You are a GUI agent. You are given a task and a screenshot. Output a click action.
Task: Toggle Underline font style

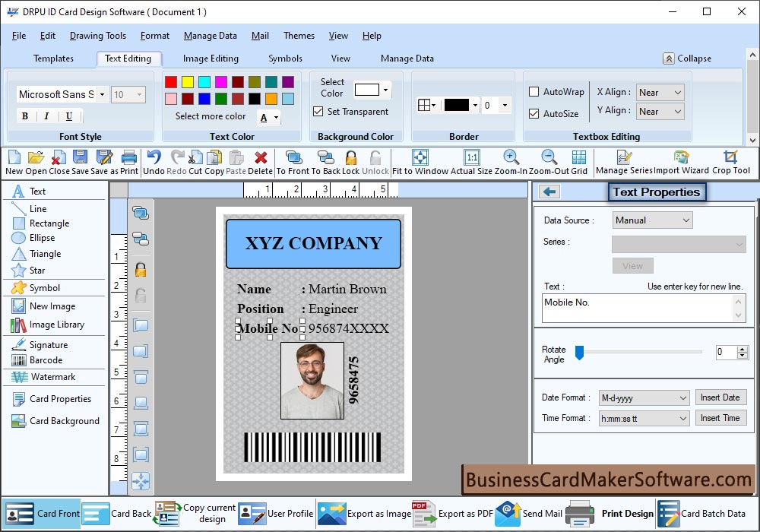click(69, 116)
